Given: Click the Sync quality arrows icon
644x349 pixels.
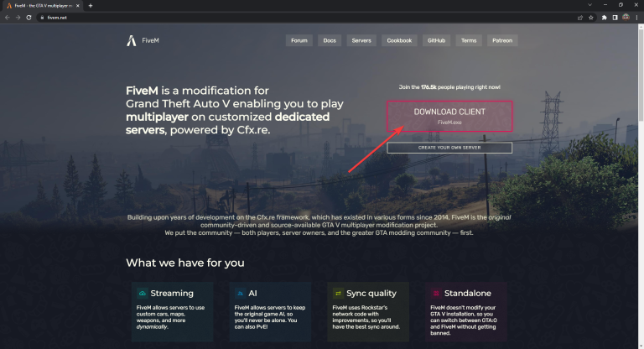Looking at the screenshot, I should pos(338,294).
